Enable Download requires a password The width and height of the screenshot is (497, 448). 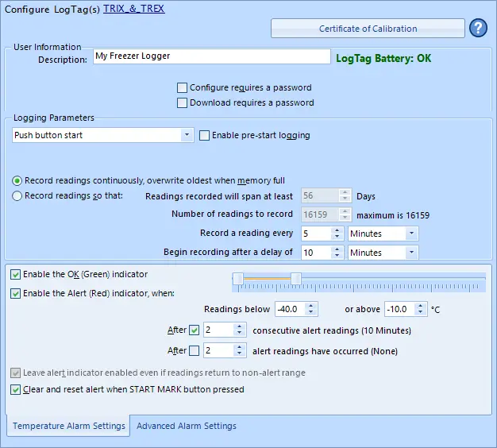183,102
